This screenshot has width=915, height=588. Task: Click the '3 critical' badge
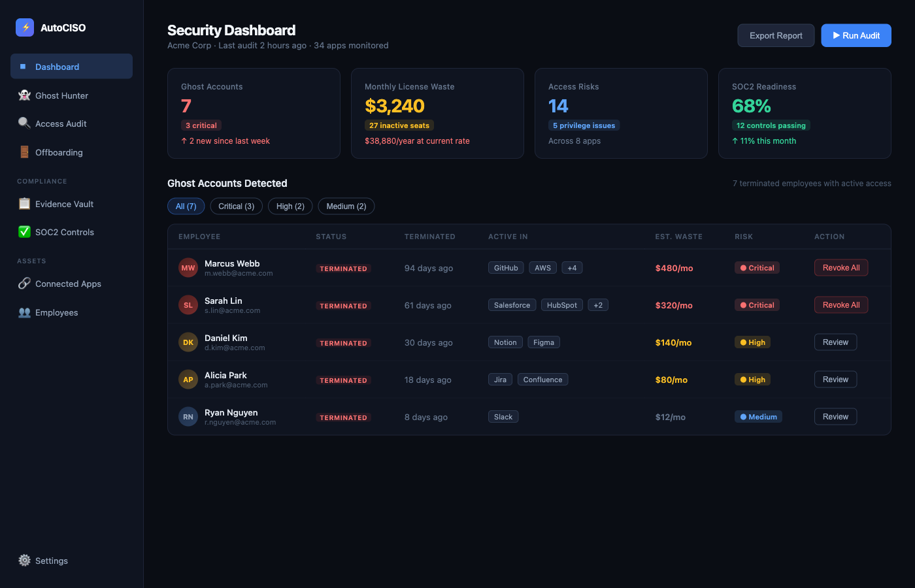(201, 125)
